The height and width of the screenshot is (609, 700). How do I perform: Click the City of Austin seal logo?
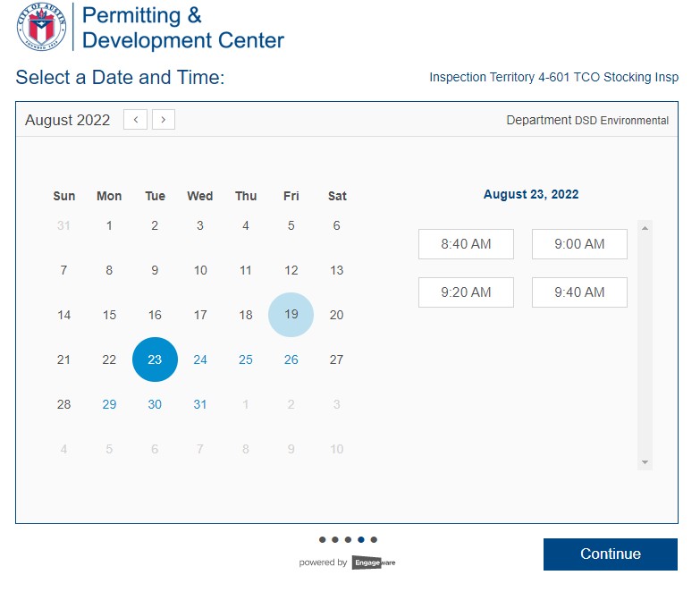[x=42, y=27]
